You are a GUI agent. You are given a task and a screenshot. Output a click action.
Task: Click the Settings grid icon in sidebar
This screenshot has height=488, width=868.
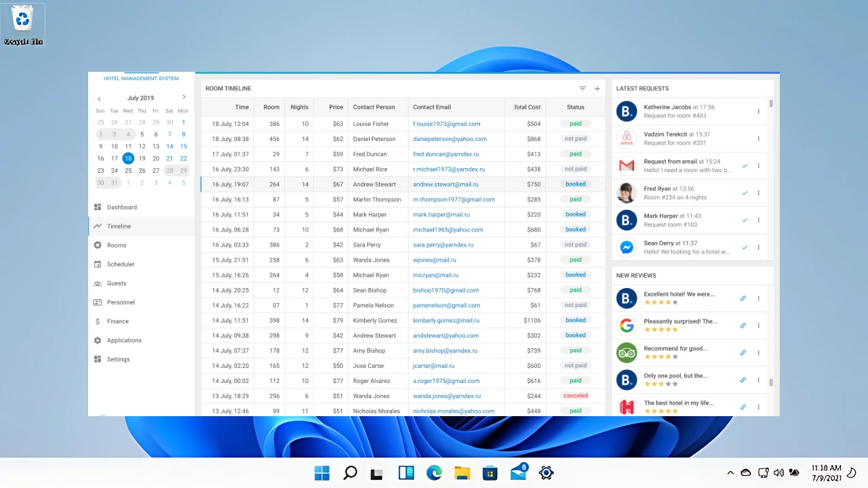pos(98,359)
